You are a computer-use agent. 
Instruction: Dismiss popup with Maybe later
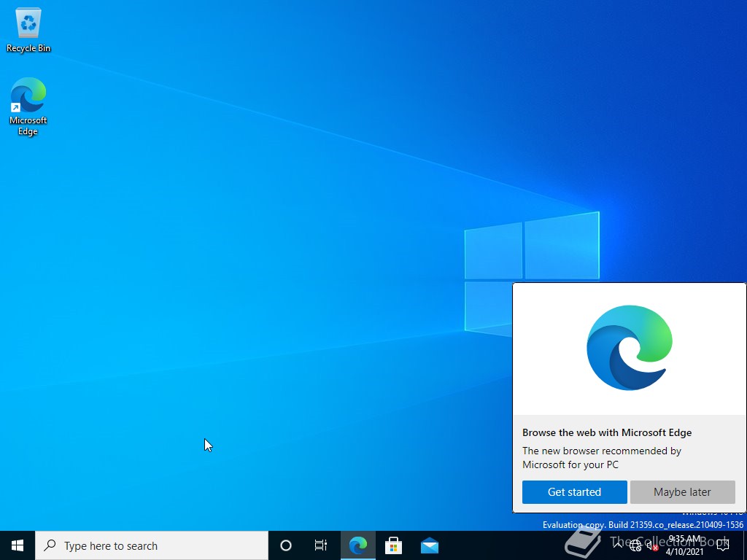coord(682,492)
